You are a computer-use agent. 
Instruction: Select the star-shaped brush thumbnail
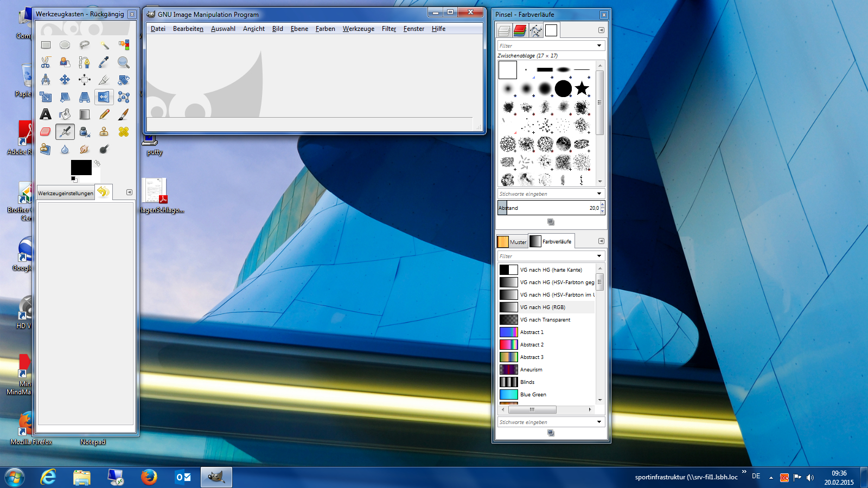(x=582, y=88)
